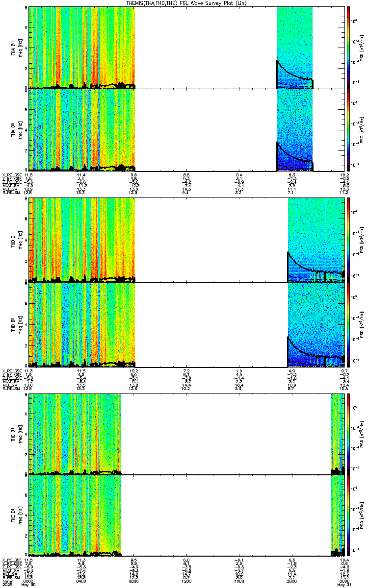
Task: Click the 2000 time tick label at bottom
Action: coord(291,581)
